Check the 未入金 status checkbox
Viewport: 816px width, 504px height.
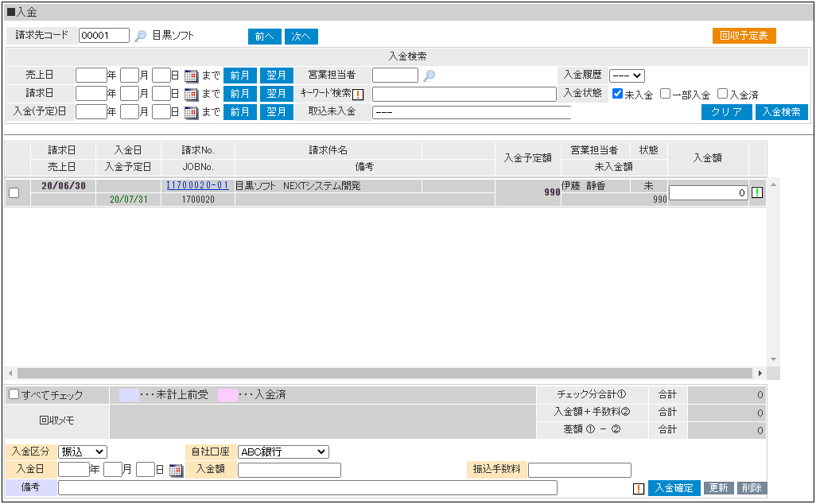(617, 94)
